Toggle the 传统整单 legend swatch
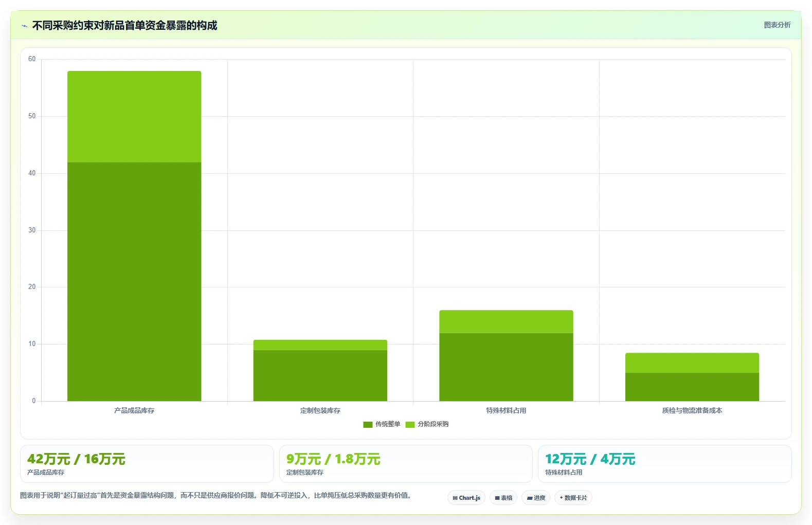 (x=368, y=425)
